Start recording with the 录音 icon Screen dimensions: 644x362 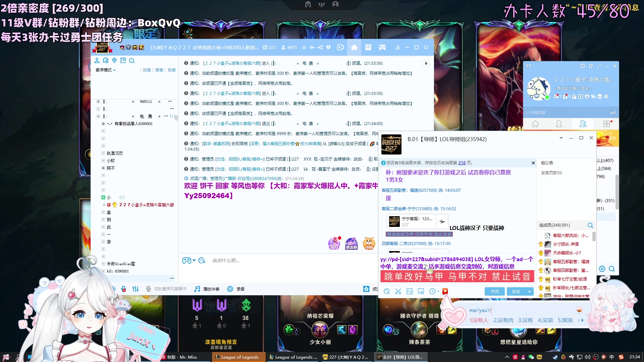pyautogui.click(x=230, y=289)
